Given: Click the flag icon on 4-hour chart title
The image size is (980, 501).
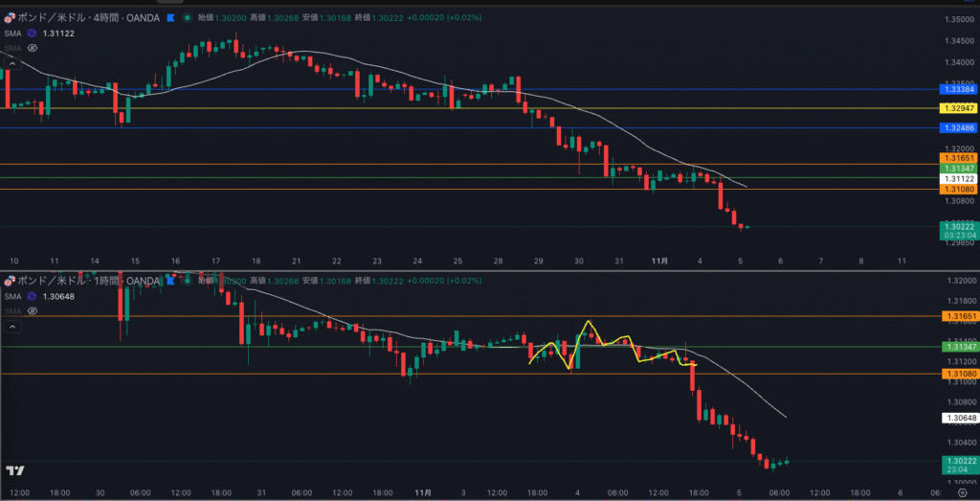Looking at the screenshot, I should (169, 18).
